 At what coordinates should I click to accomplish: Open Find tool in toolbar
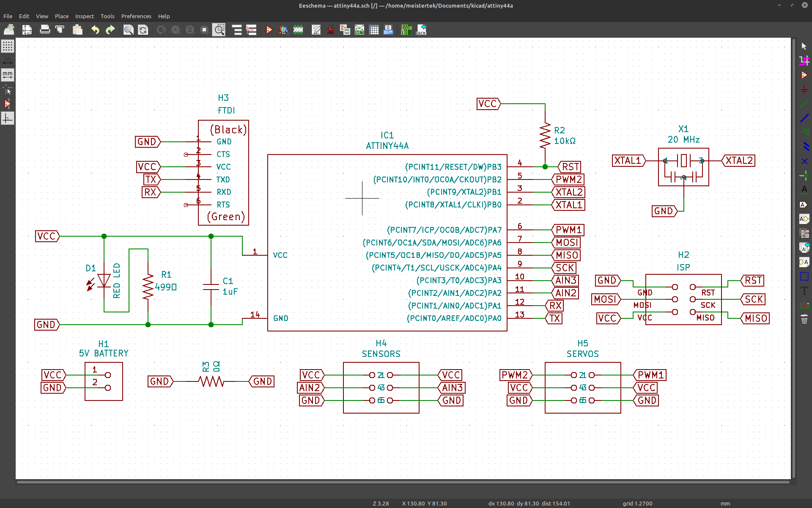click(x=128, y=30)
